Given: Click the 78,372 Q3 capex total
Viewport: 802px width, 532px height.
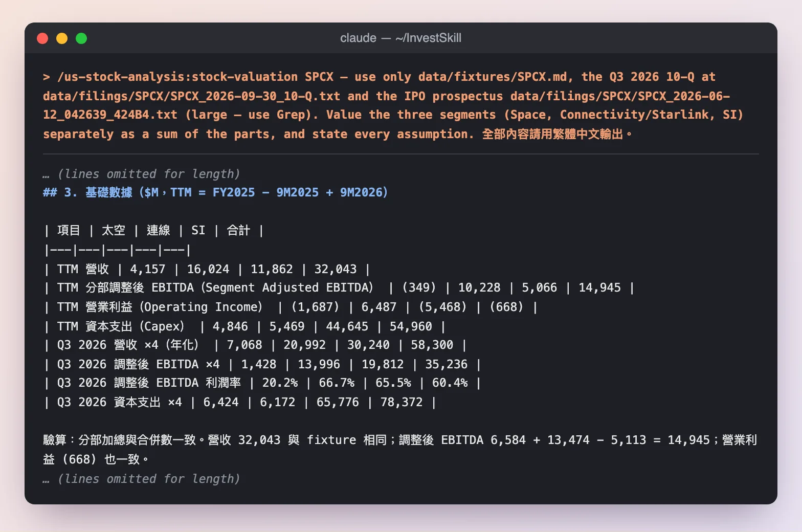Looking at the screenshot, I should (402, 402).
